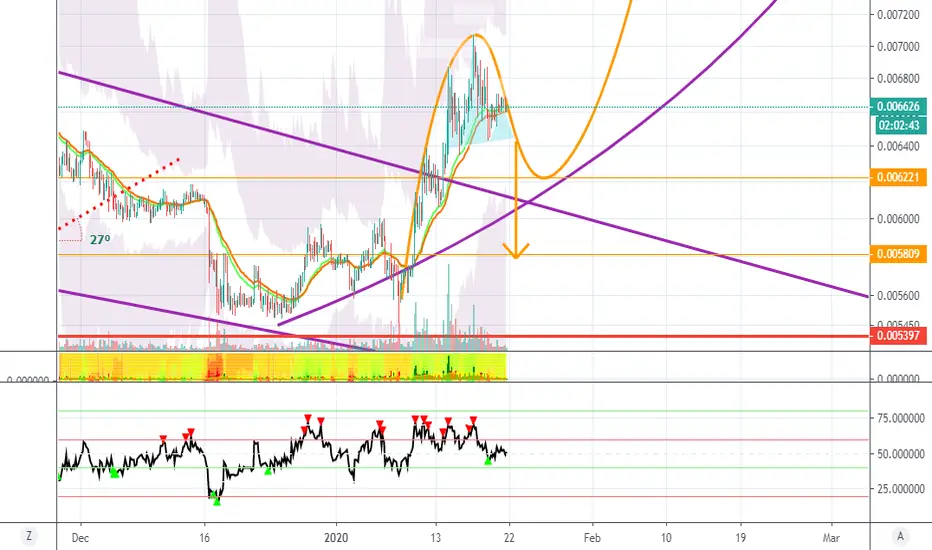Select the red 0.005397 price level label

point(898,336)
